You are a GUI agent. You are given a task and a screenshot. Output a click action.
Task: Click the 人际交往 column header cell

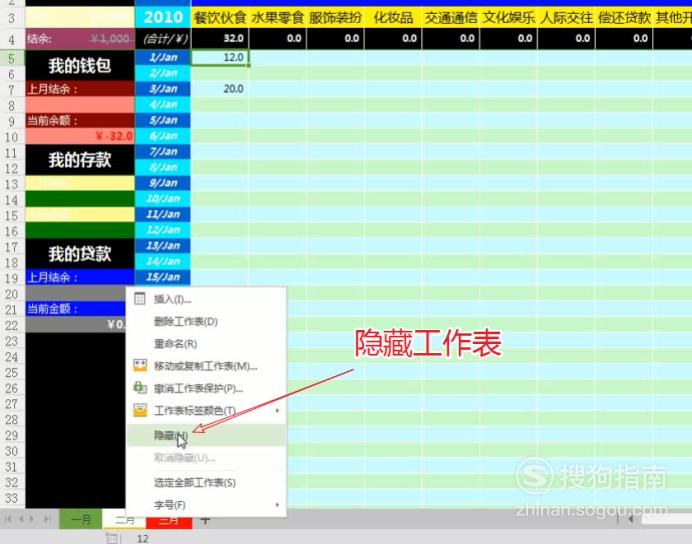[x=567, y=17]
